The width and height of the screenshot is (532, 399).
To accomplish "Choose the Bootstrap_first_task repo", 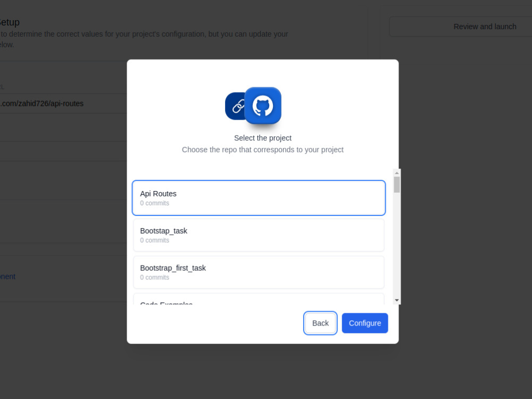I will pyautogui.click(x=259, y=272).
